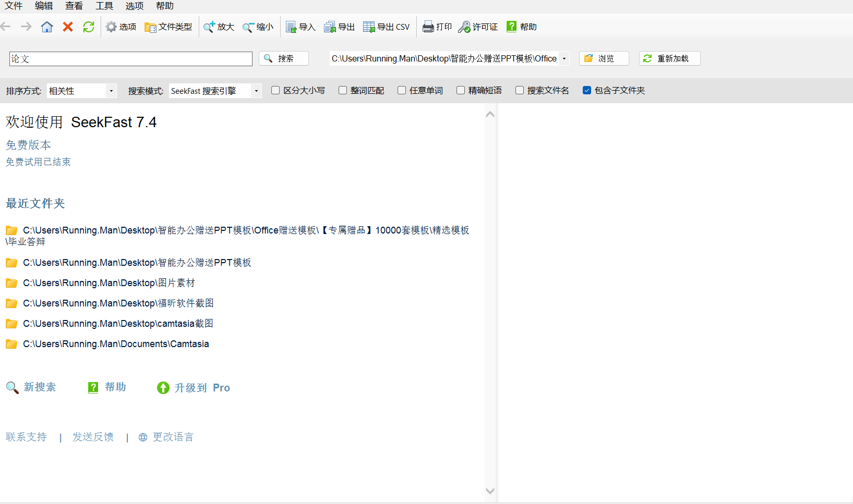Viewport: 853px width, 504px height.
Task: Open recent folder ending 毕业答辩
Action: tap(237, 236)
